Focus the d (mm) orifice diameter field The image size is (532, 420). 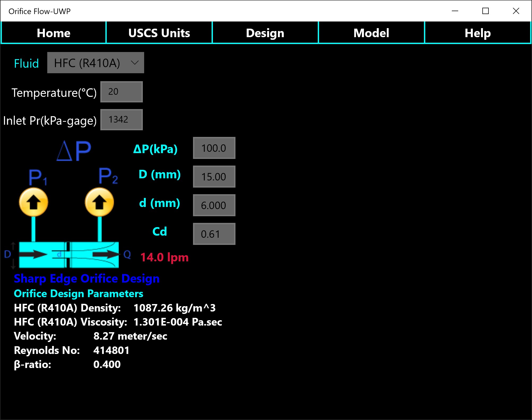pyautogui.click(x=214, y=205)
